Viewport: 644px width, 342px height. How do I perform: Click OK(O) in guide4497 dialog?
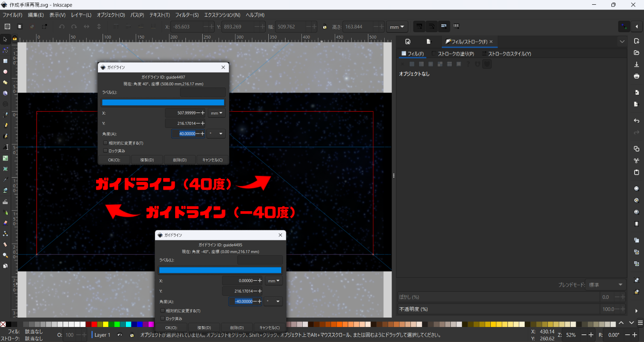[x=114, y=160]
